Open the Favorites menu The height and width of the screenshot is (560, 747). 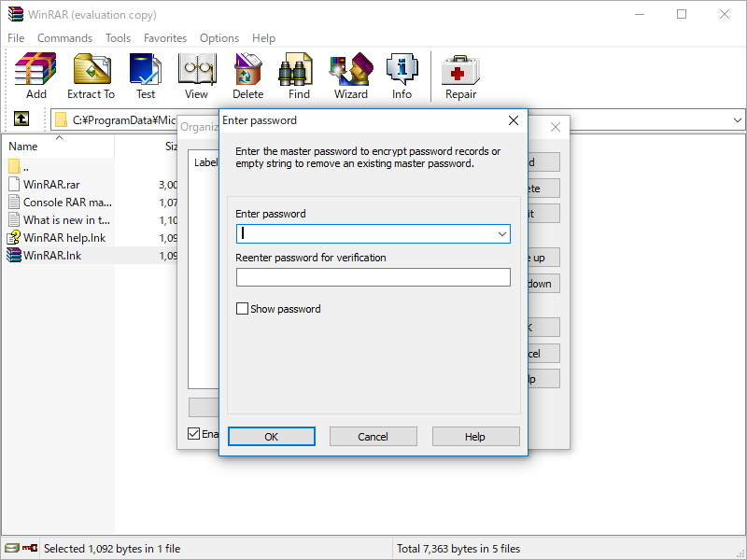165,38
